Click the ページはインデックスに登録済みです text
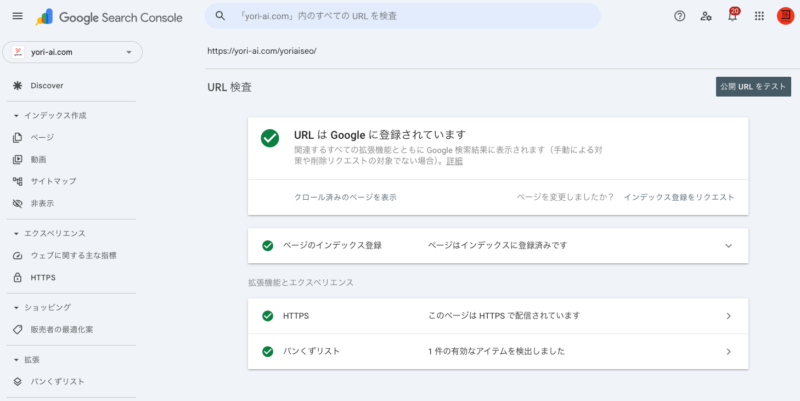Viewport: 800px width, 401px height. click(x=497, y=246)
